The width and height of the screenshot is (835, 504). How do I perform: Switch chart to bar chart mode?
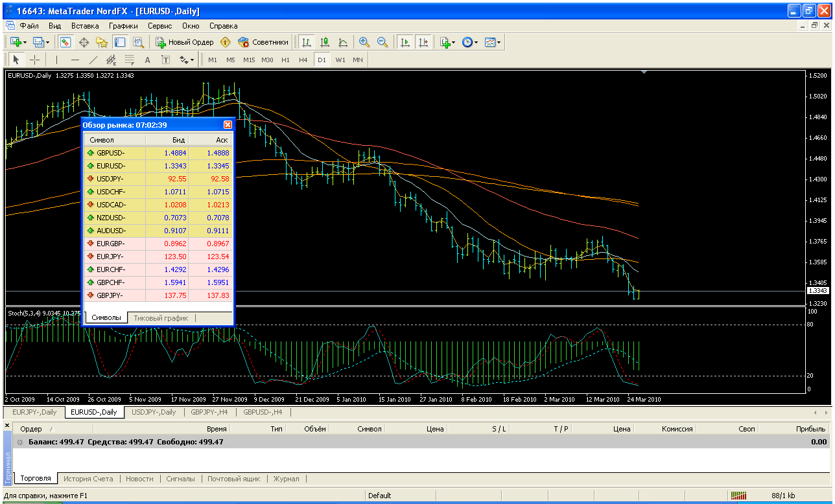point(307,42)
